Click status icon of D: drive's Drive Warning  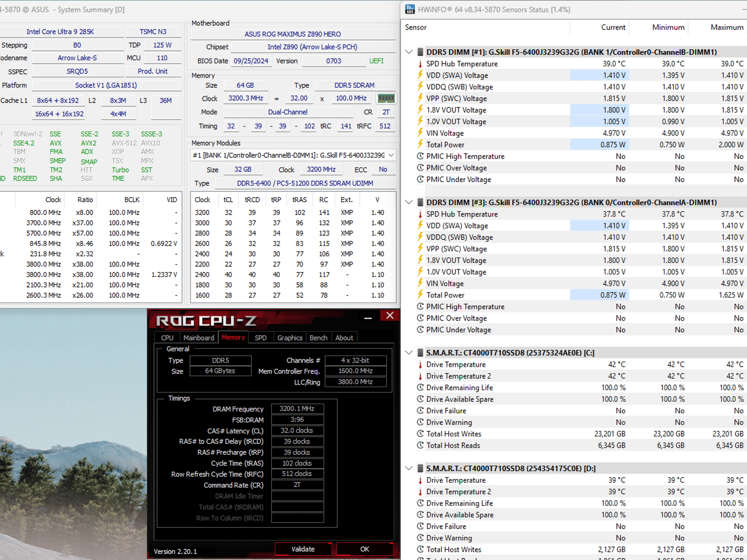pos(420,538)
